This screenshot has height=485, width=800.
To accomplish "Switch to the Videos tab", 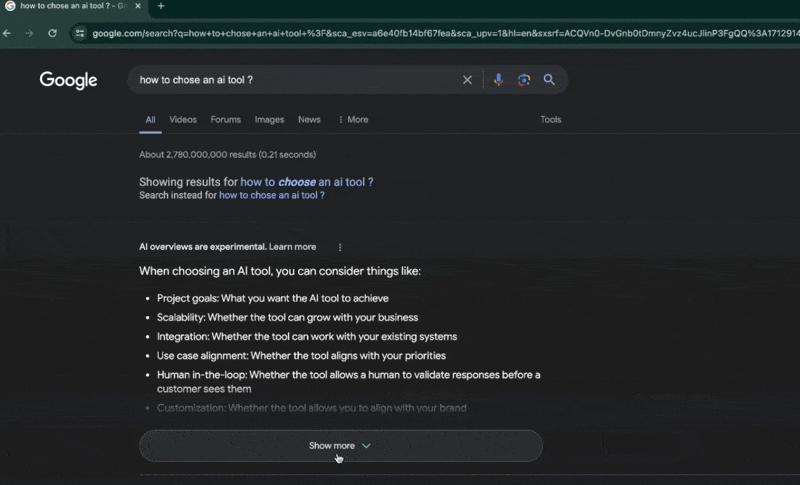I will point(183,120).
